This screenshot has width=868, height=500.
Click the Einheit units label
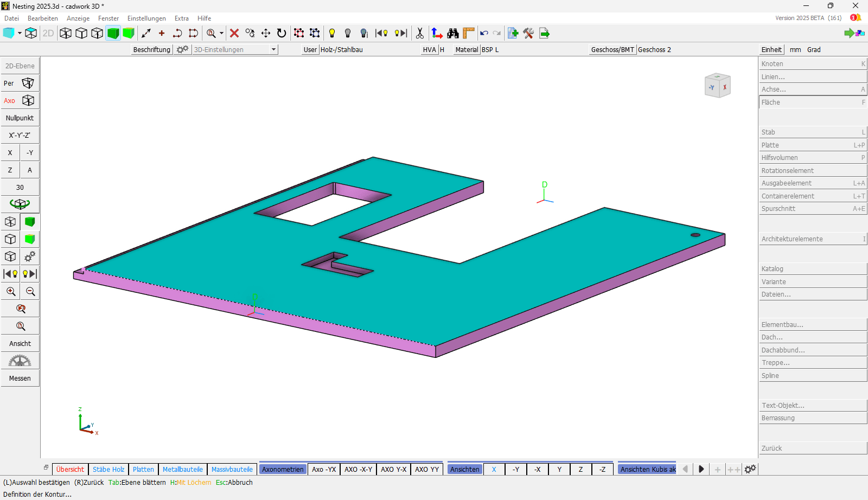[x=771, y=49]
